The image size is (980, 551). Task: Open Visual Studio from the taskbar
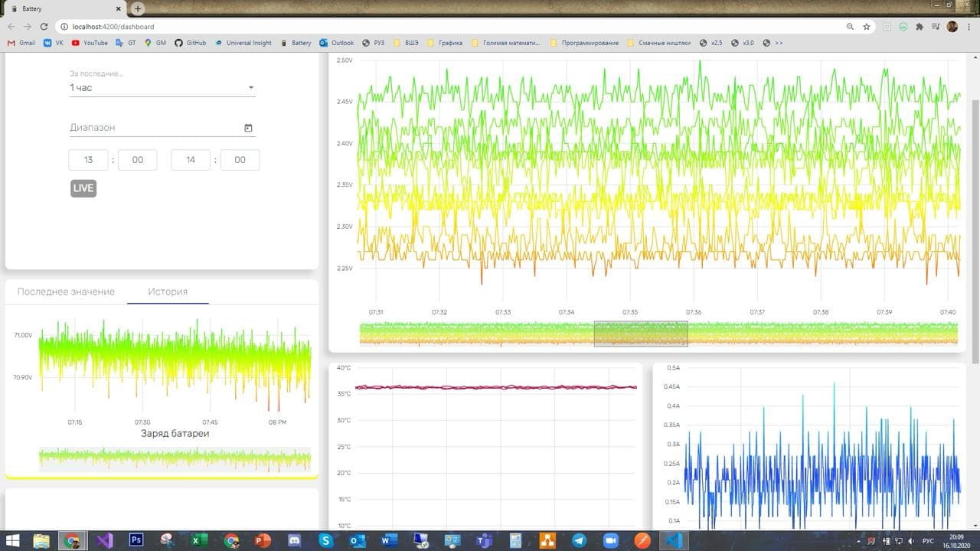(106, 540)
